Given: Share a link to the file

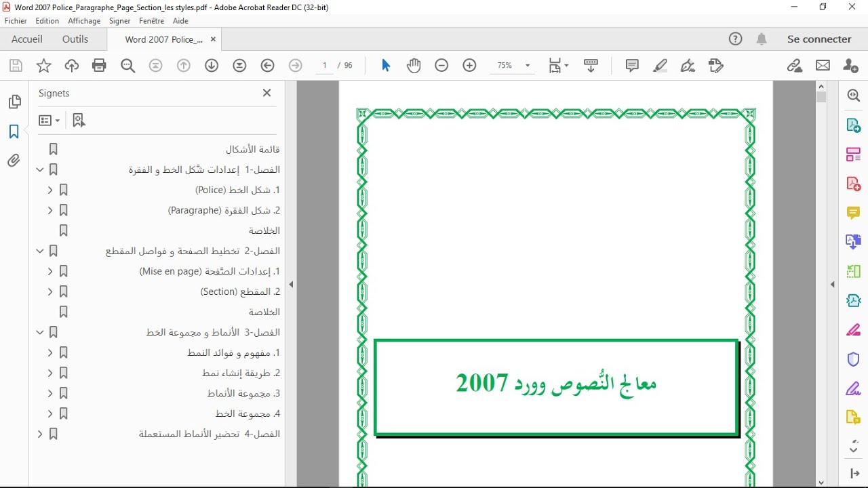Looking at the screenshot, I should pos(795,66).
